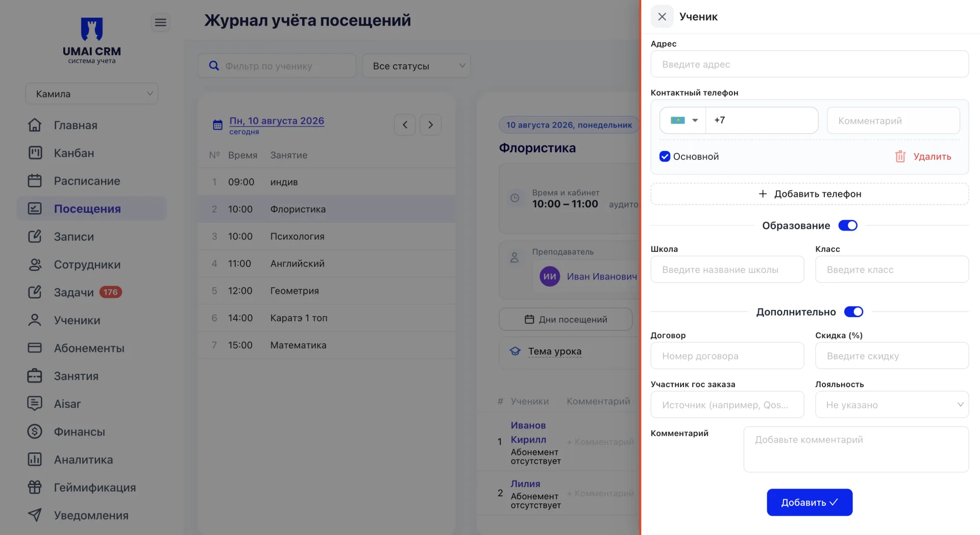980x535 pixels.
Task: Click the calendar icon next to Расписание
Action: 35,181
